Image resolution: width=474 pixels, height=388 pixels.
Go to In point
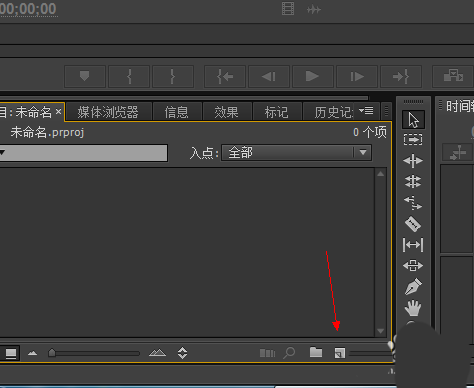pyautogui.click(x=225, y=77)
